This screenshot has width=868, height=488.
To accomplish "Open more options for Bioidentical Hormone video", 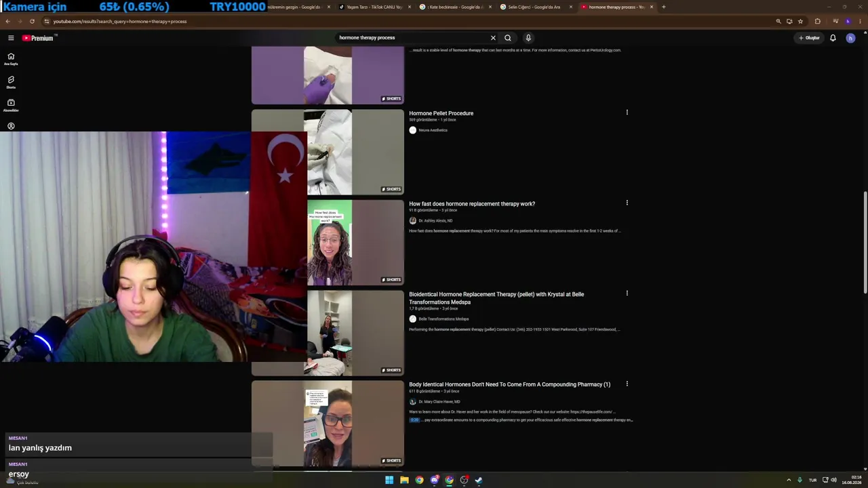I will click(627, 293).
